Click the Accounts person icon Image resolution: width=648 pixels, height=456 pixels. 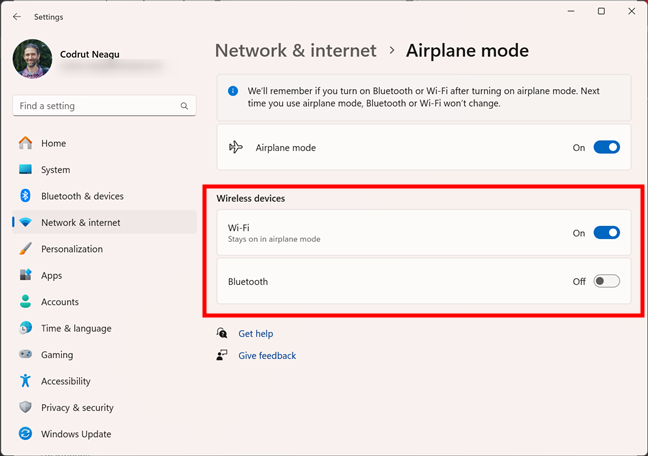click(25, 301)
